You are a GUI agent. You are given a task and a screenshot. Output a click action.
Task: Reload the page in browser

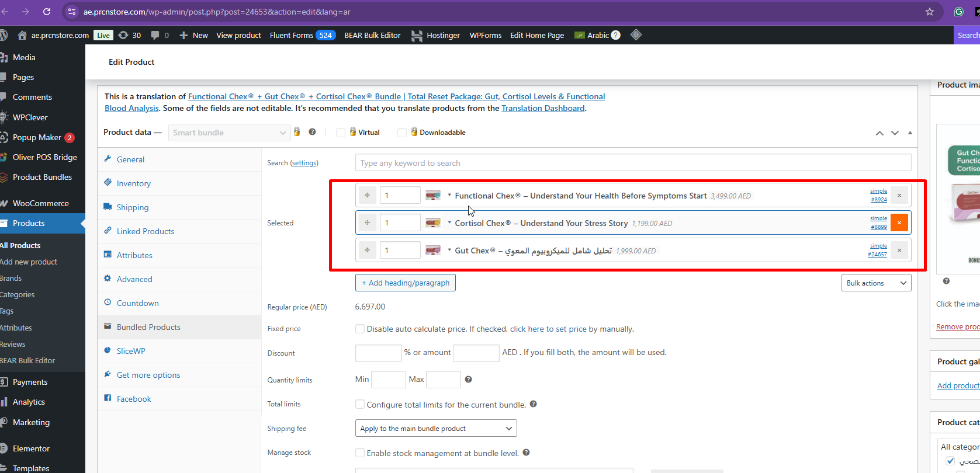(x=47, y=12)
